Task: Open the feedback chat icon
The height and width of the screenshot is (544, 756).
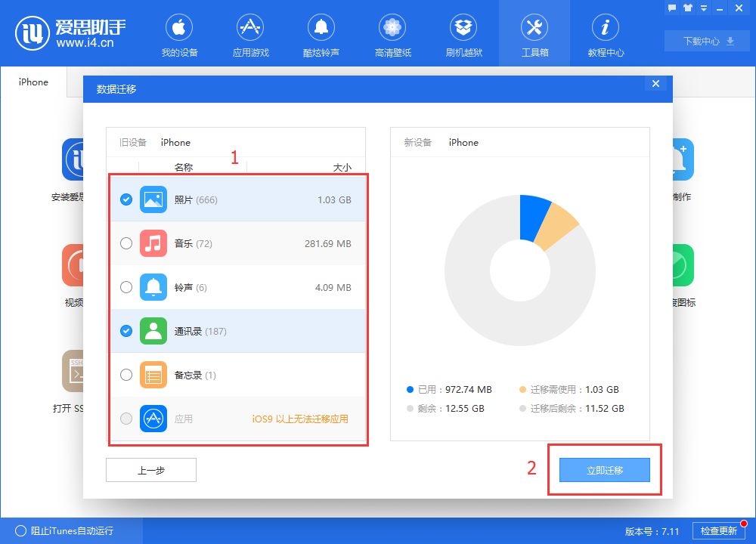Action: pyautogui.click(x=671, y=8)
